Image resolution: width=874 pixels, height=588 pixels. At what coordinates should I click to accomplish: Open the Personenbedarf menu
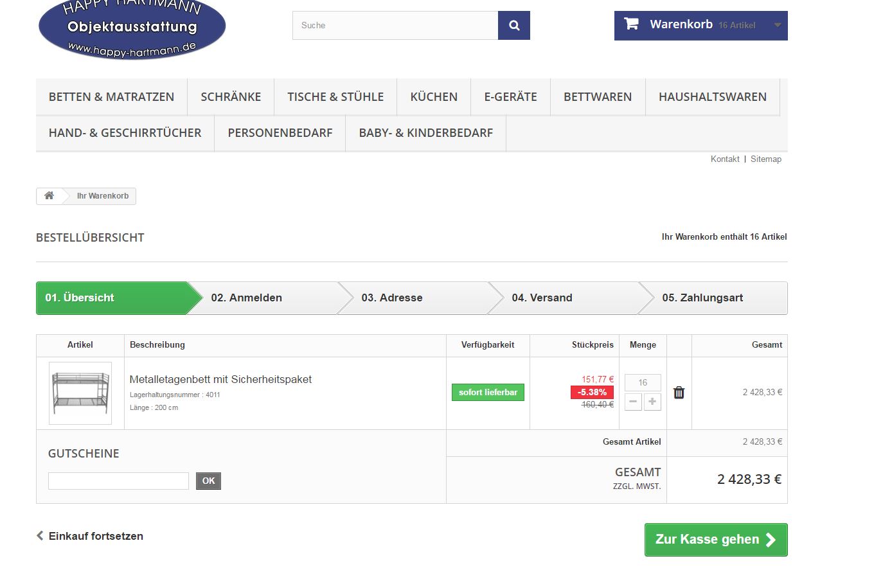pyautogui.click(x=280, y=133)
